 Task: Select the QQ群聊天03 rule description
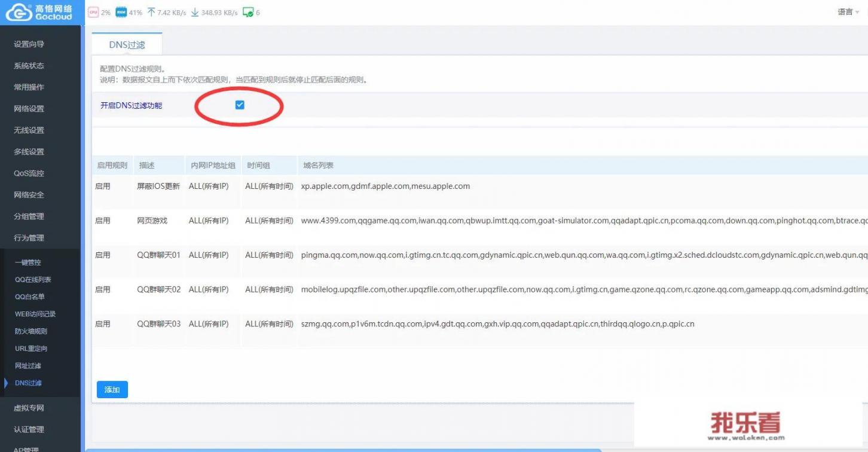[159, 324]
